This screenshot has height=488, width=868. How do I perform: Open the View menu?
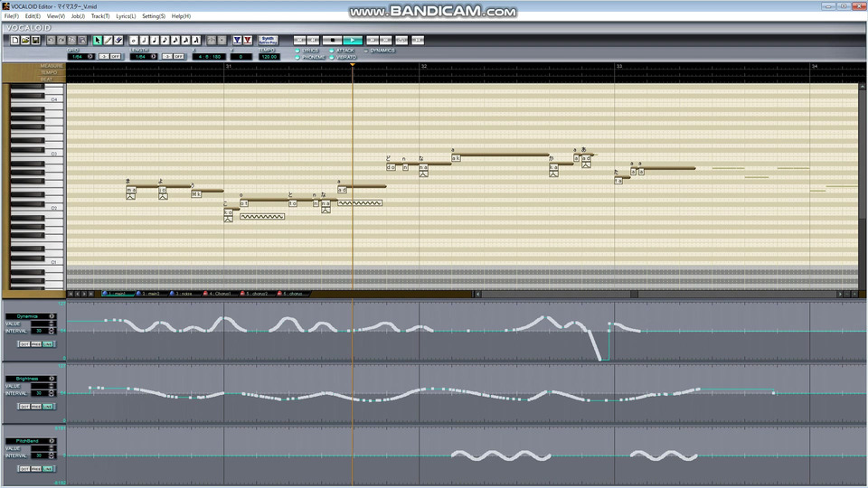pyautogui.click(x=56, y=16)
